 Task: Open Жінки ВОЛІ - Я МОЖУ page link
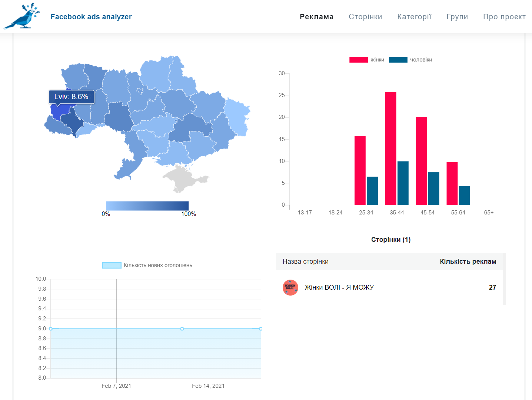pyautogui.click(x=339, y=287)
